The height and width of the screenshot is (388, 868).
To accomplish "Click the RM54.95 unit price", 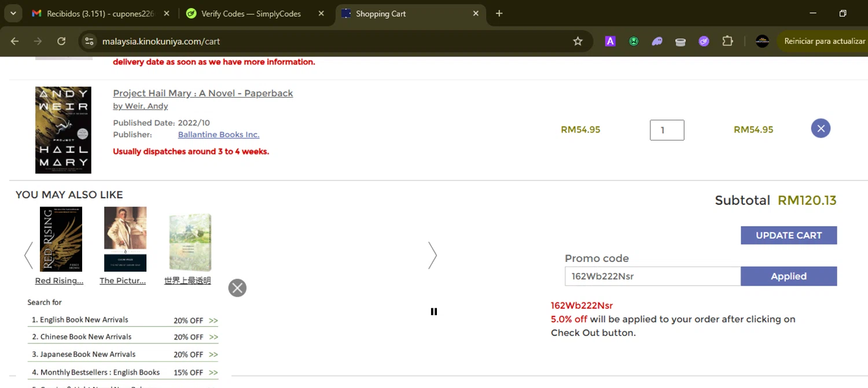I will coord(580,130).
